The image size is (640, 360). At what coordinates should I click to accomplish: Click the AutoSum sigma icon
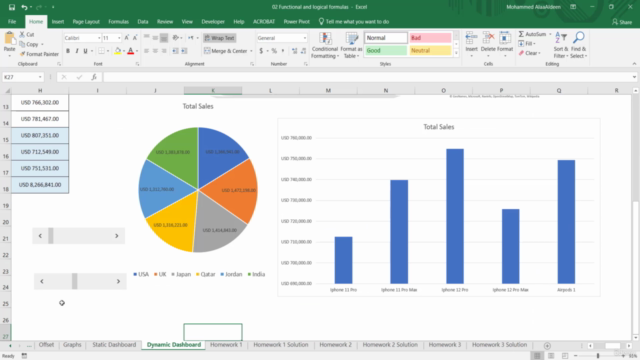click(521, 34)
